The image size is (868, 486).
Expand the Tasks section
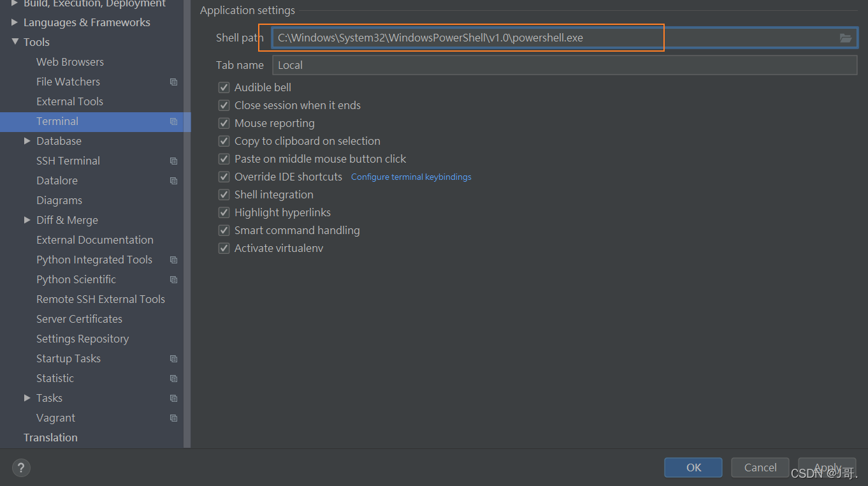pyautogui.click(x=26, y=398)
